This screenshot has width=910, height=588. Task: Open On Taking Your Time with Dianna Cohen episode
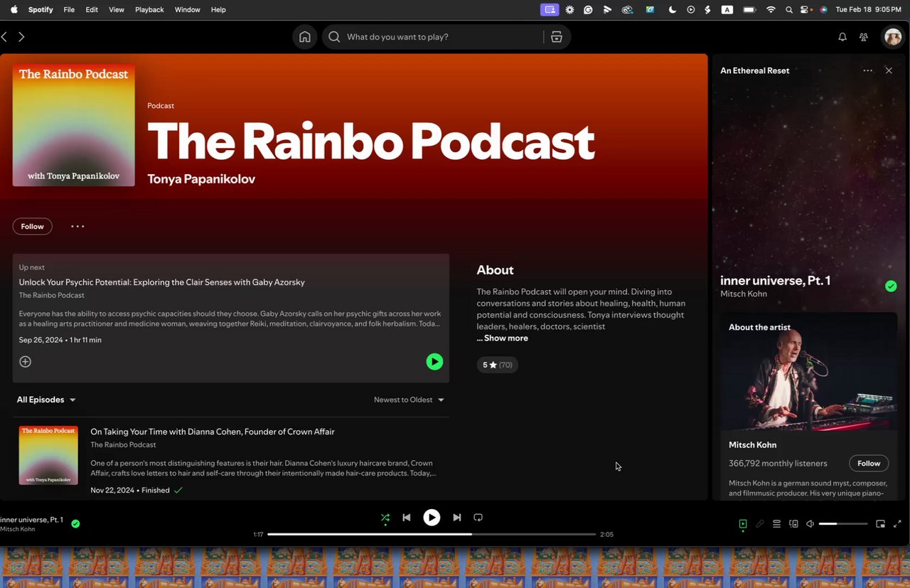click(x=213, y=432)
